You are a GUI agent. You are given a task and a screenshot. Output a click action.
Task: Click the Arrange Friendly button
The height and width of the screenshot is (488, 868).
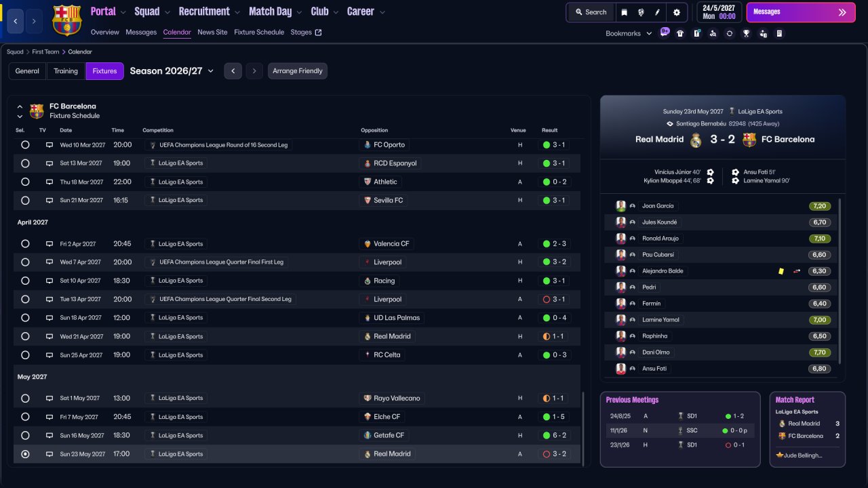click(x=298, y=71)
